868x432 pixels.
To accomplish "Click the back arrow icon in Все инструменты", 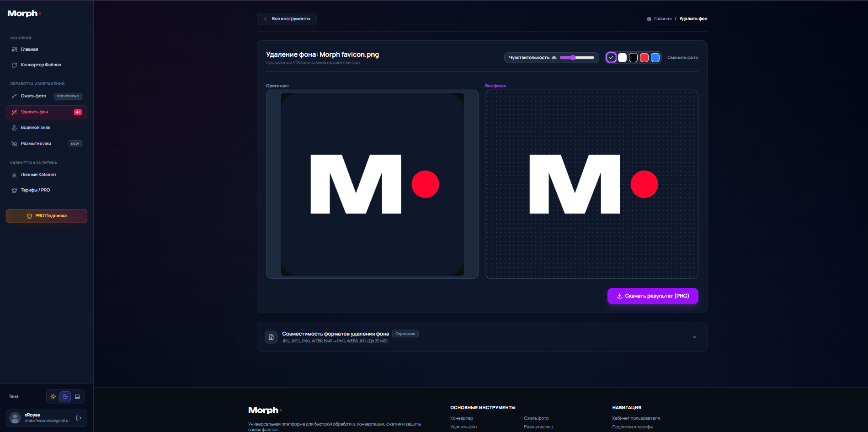I will [266, 19].
